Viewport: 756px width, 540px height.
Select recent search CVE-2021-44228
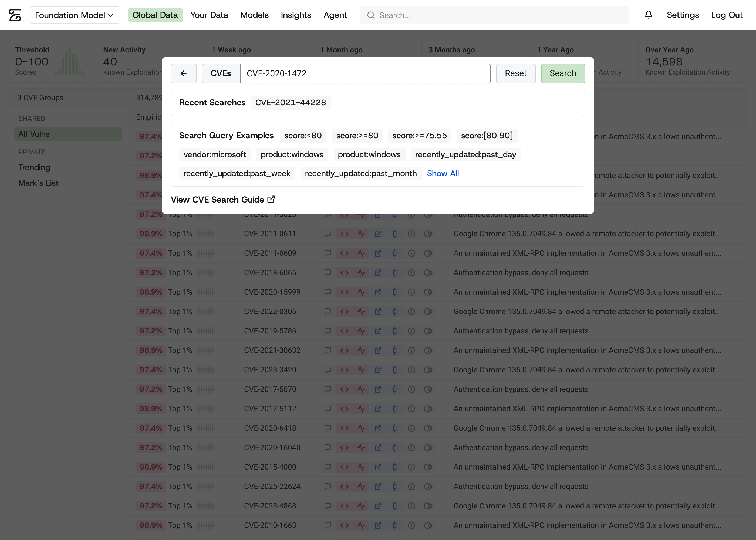291,102
